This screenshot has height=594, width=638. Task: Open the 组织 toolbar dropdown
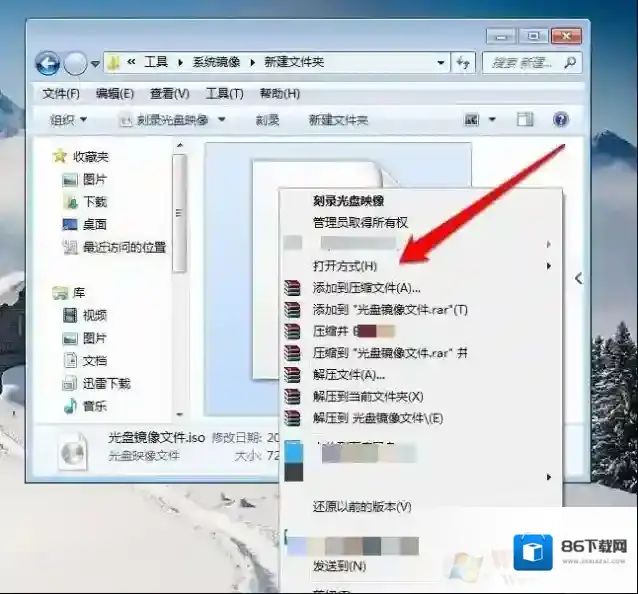coord(68,120)
